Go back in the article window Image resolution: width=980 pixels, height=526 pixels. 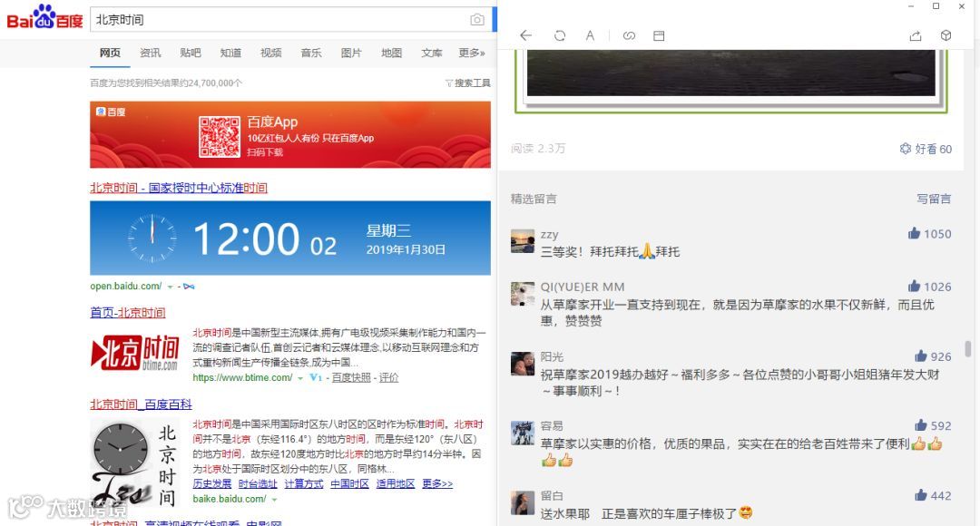(x=525, y=35)
